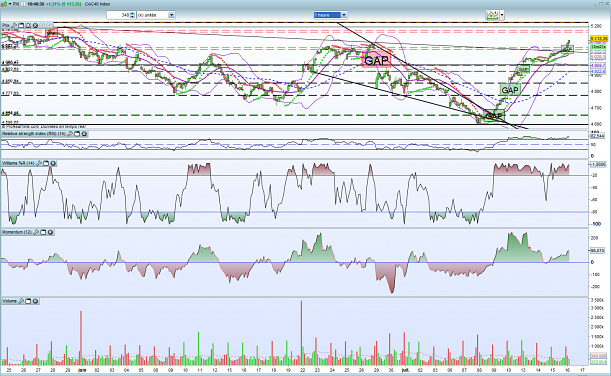Click the small green GAP annotation near 4.950
This screenshot has height=376, width=611.
click(x=523, y=69)
